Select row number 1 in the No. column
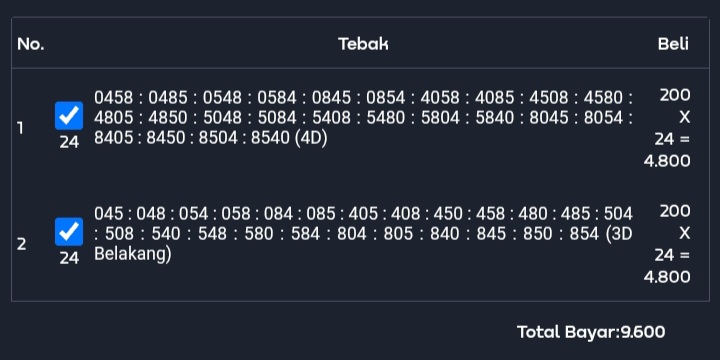Screen dimensions: 720x360 pyautogui.click(x=20, y=129)
